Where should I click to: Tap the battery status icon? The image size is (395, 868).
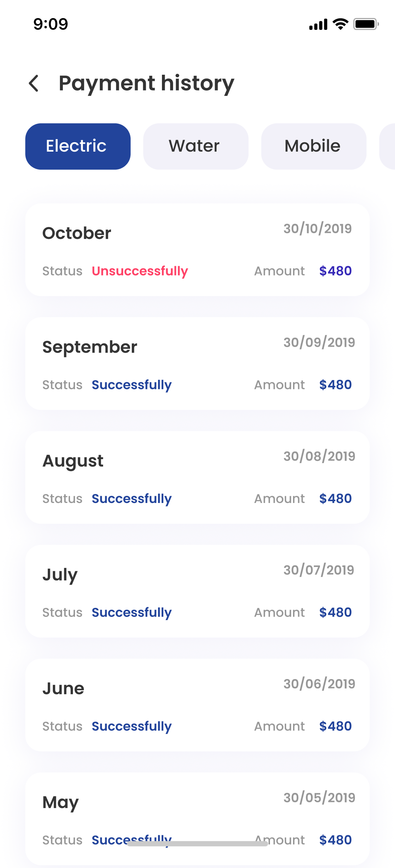[366, 24]
